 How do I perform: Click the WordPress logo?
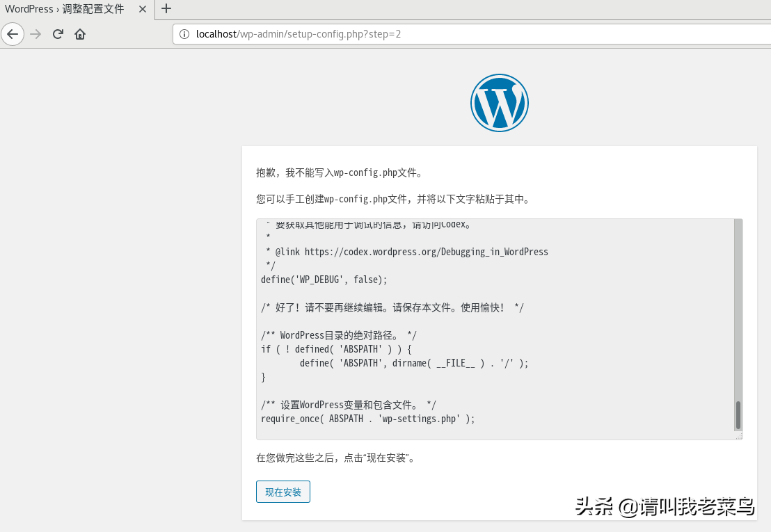point(499,103)
